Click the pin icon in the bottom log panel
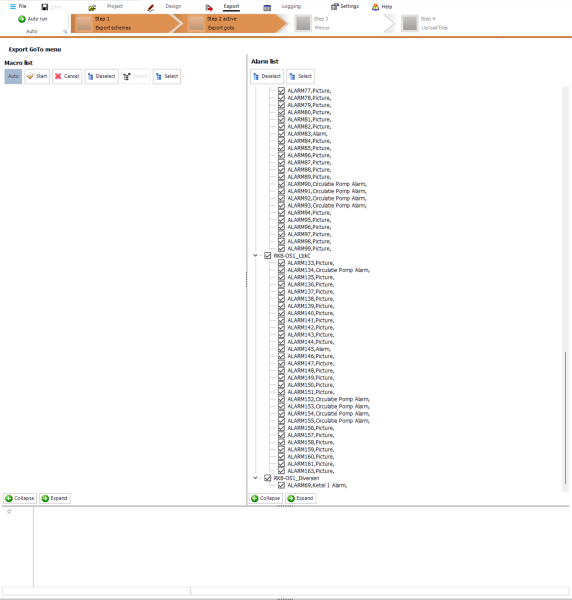Viewport: 572px width, 600px height. pos(10,511)
